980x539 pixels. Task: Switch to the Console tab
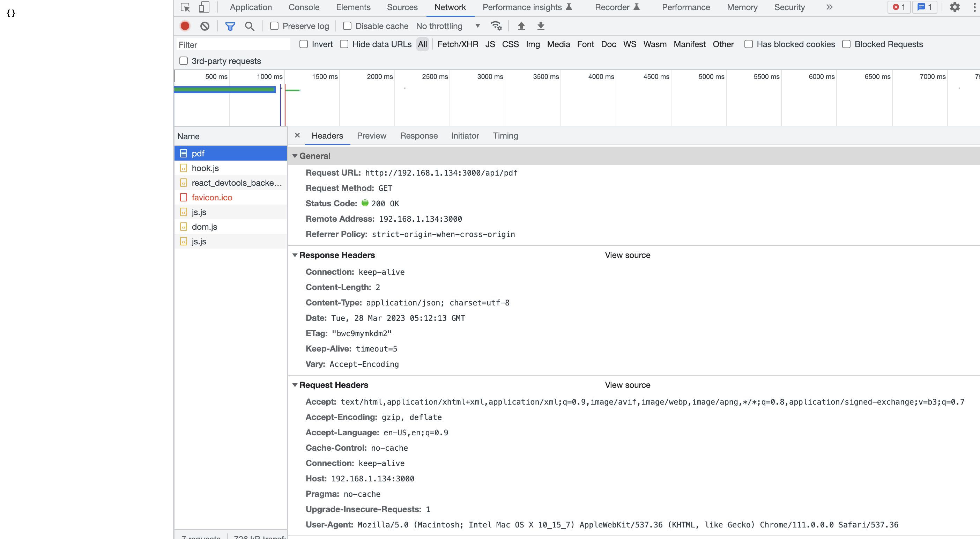coord(304,7)
